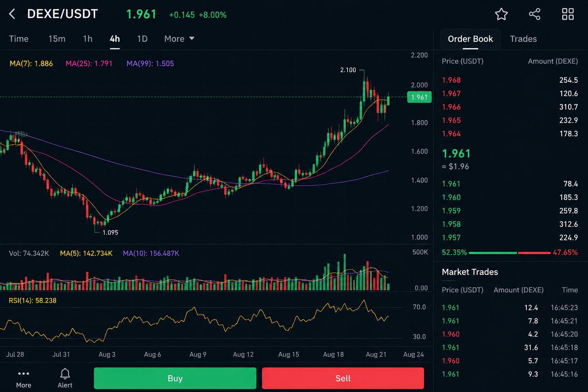Click the MA(25): 1.791 indicator label

pyautogui.click(x=89, y=64)
